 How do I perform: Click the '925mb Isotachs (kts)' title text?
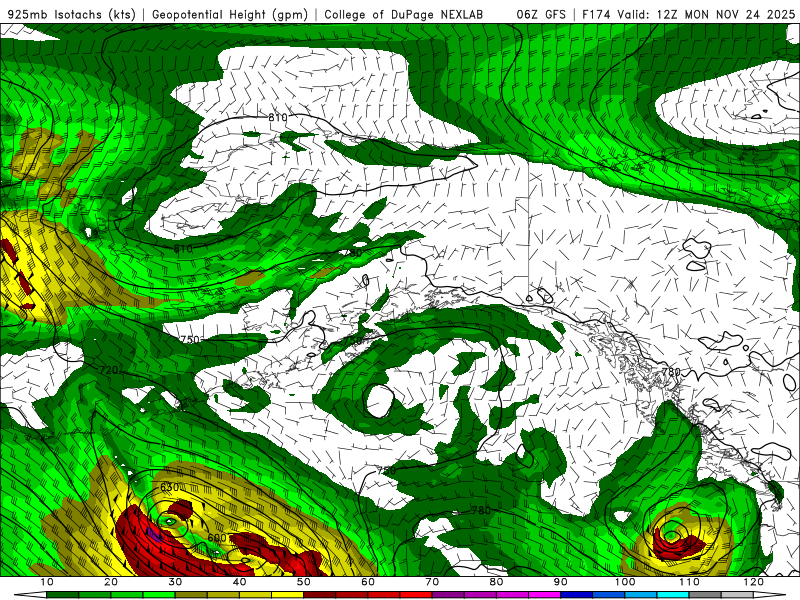(x=72, y=14)
